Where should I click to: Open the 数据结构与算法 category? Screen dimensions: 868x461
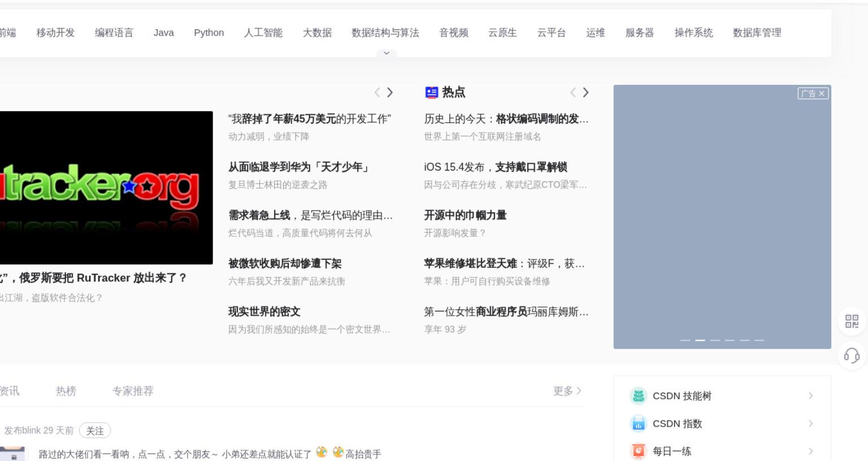[x=385, y=33]
